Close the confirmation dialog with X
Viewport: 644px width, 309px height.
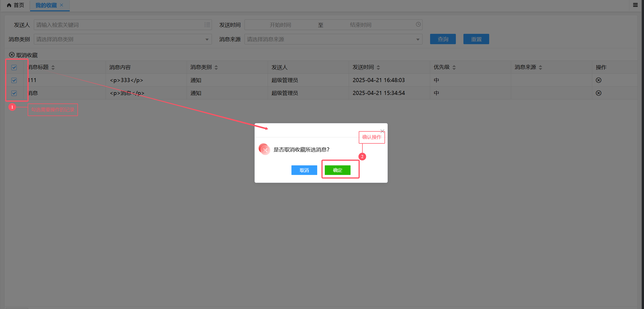(382, 131)
